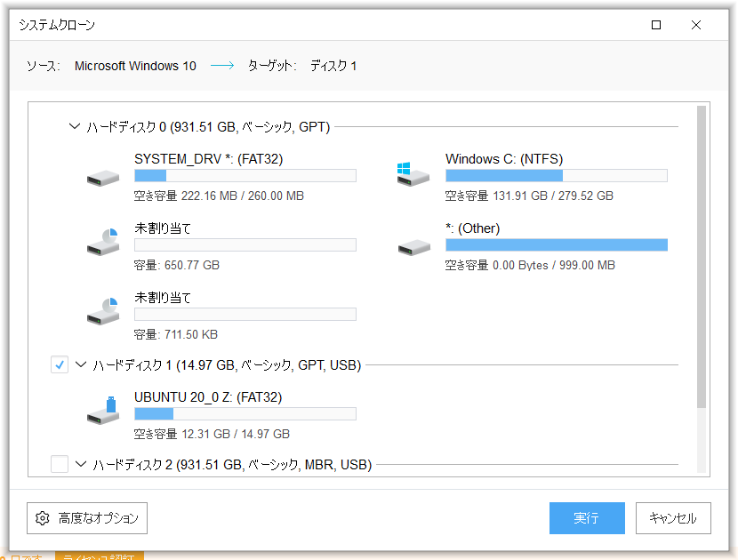Click 空き容量 0.00 Bytes / 999.00 MB text
The height and width of the screenshot is (560, 738).
pyautogui.click(x=530, y=265)
